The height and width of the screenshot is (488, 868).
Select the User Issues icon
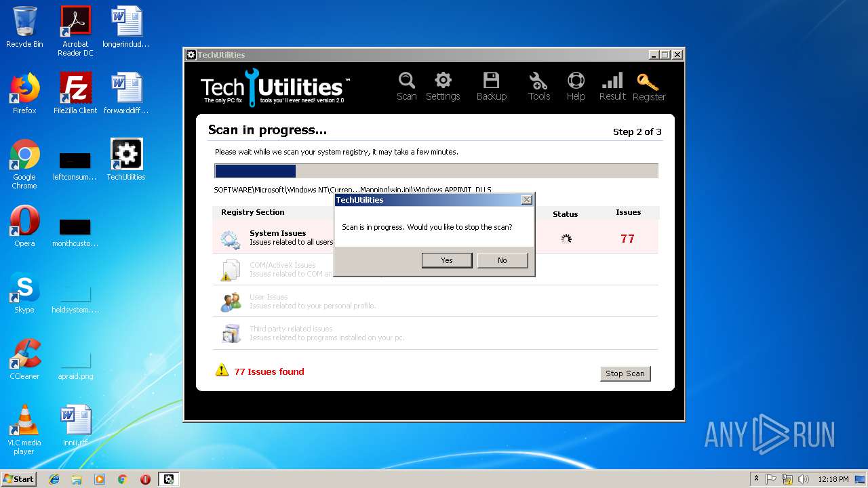pyautogui.click(x=230, y=302)
